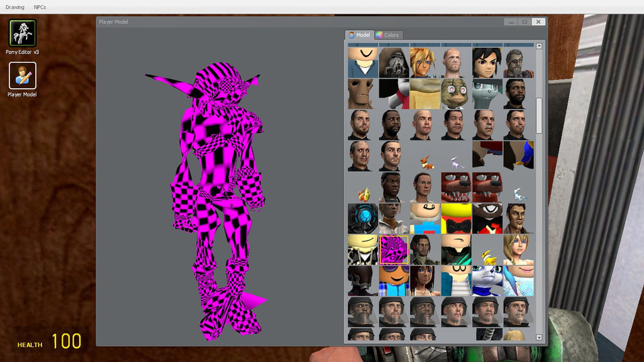Click scroll up arrow in model list

tap(539, 46)
